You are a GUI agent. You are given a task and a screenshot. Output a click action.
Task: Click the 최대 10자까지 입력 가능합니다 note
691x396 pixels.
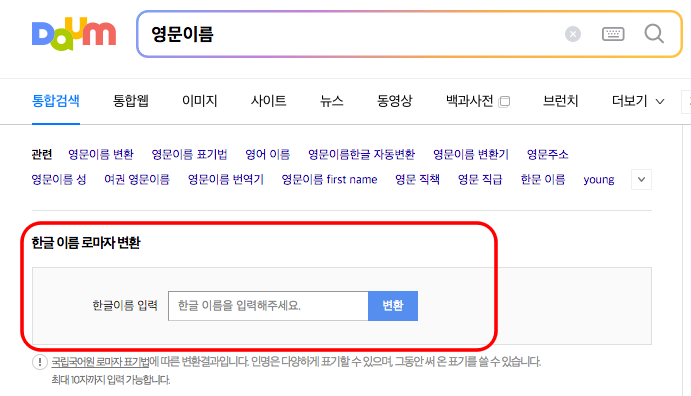click(x=111, y=380)
